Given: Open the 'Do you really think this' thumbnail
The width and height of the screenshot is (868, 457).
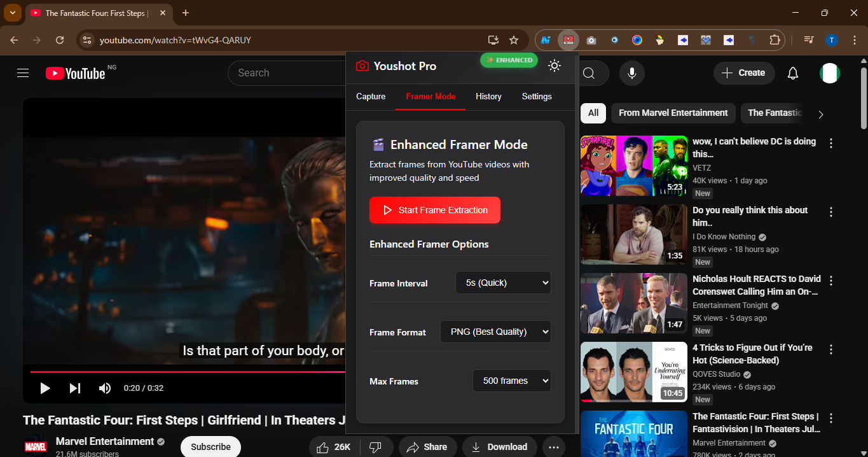Looking at the screenshot, I should point(634,234).
